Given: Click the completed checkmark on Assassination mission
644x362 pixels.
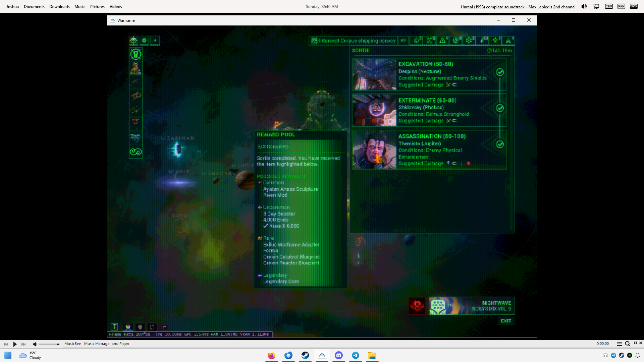Looking at the screenshot, I should [500, 144].
